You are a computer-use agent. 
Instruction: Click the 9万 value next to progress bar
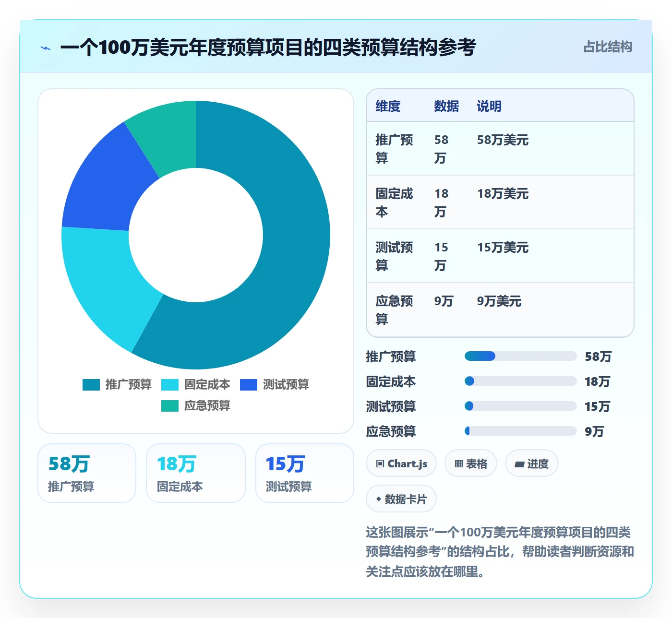coord(594,432)
